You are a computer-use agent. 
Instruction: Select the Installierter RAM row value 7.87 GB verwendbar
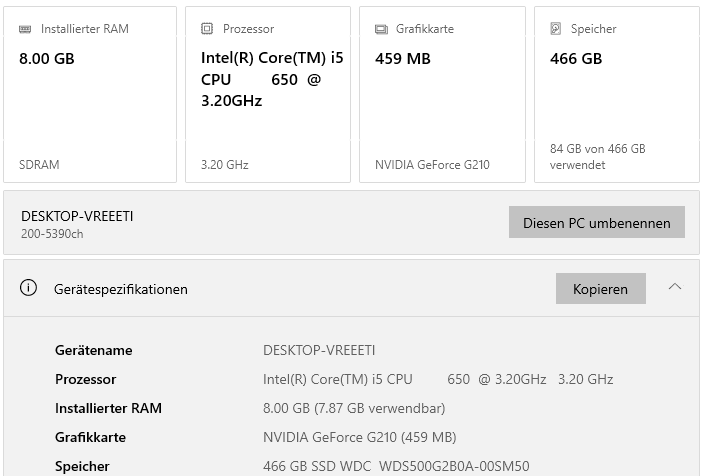(x=354, y=408)
